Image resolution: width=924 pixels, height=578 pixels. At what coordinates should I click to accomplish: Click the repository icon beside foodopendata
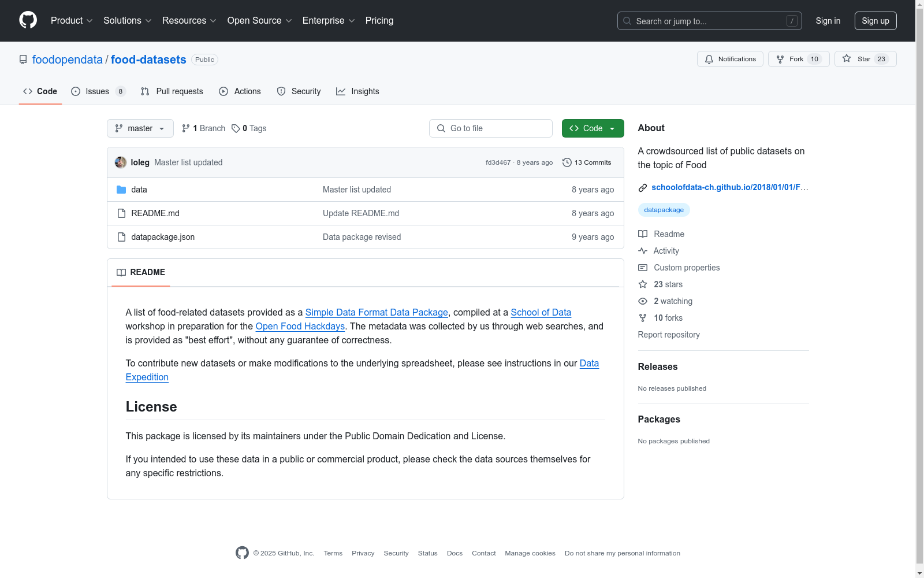click(23, 60)
